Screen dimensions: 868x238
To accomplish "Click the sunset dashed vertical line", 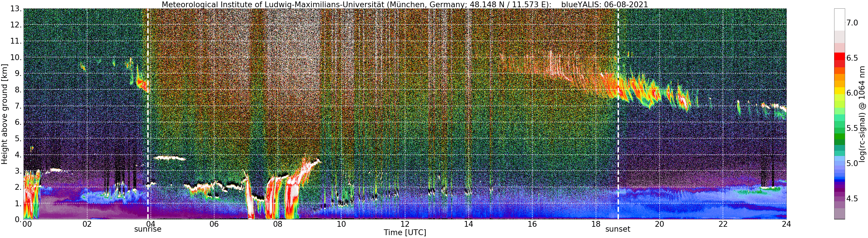I will coord(618,114).
